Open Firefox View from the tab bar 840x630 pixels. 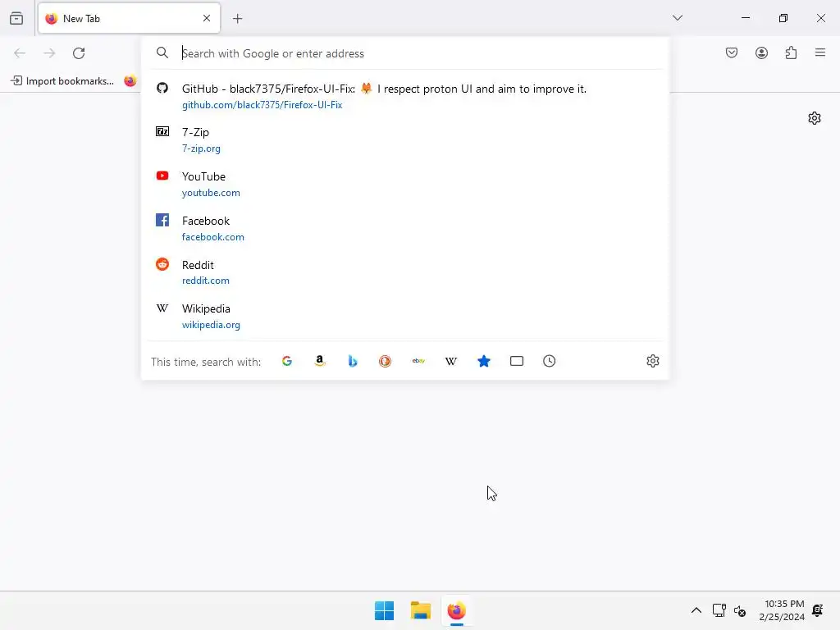point(16,18)
